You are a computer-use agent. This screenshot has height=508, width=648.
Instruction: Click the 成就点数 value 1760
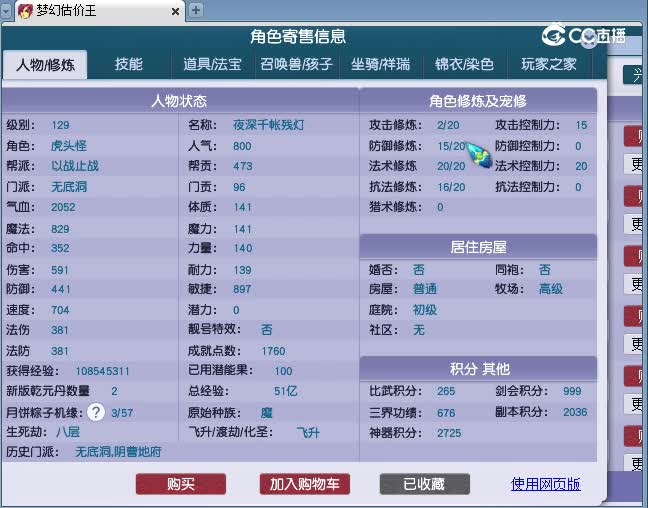point(273,351)
